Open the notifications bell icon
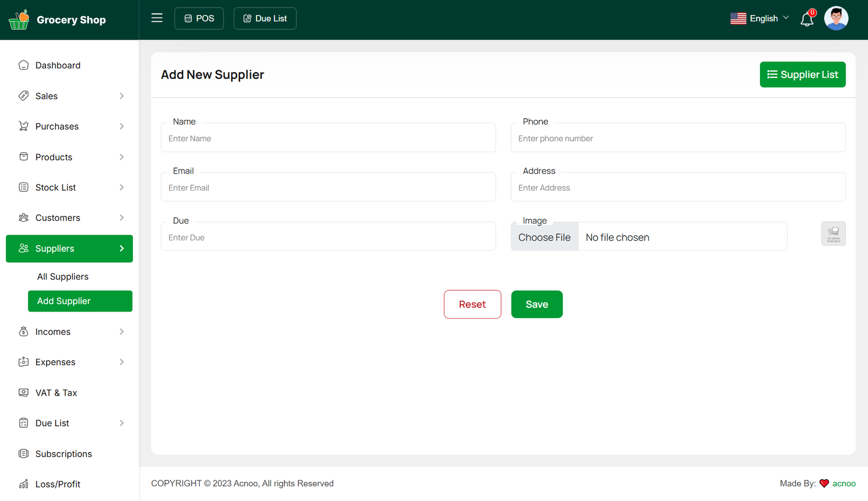This screenshot has height=501, width=868. tap(807, 20)
